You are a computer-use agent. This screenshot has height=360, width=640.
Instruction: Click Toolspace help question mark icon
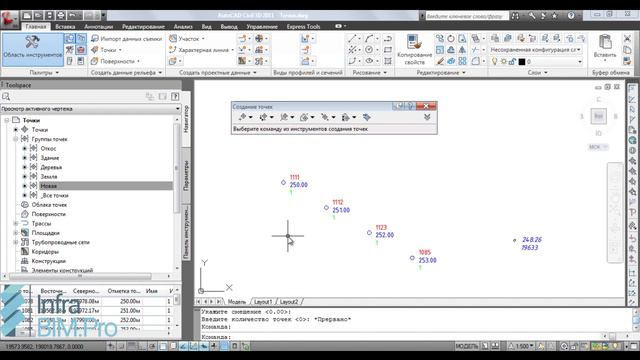click(175, 97)
